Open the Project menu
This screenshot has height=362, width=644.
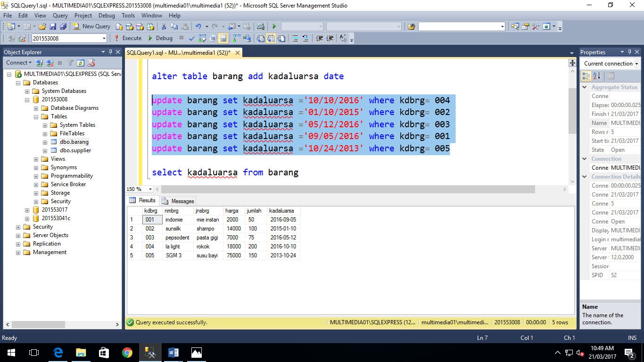[x=83, y=16]
